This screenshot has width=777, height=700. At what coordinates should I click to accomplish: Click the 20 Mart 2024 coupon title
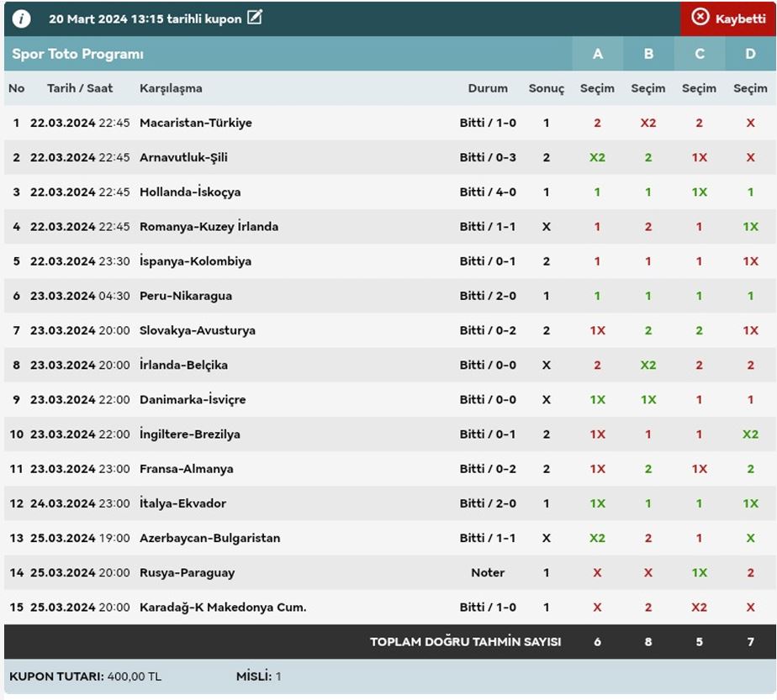[x=145, y=18]
